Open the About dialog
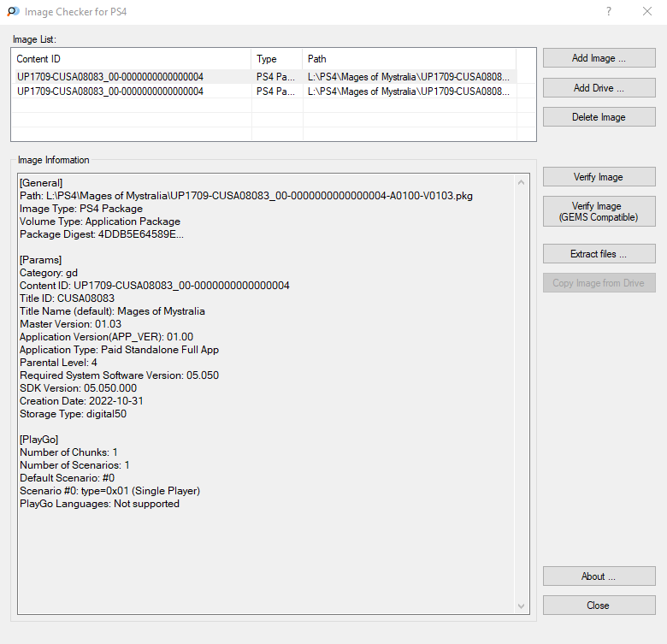The height and width of the screenshot is (644, 667). [599, 576]
